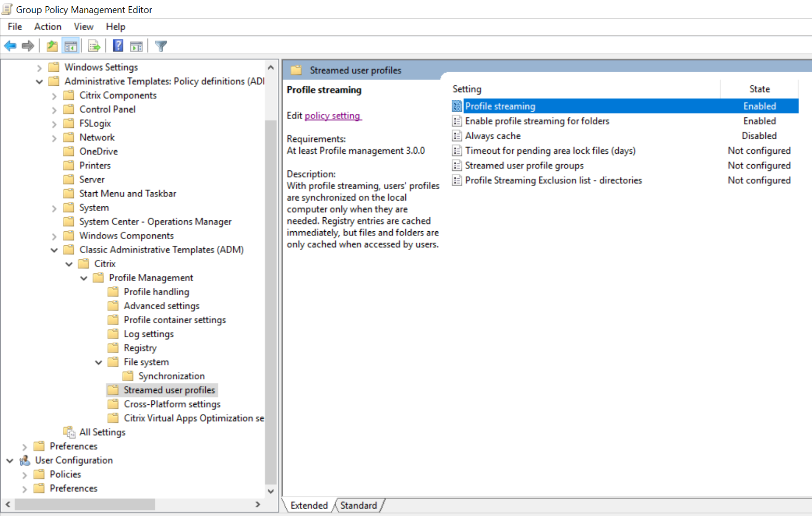Switch to the Standard tab
812x516 pixels.
pyautogui.click(x=358, y=505)
